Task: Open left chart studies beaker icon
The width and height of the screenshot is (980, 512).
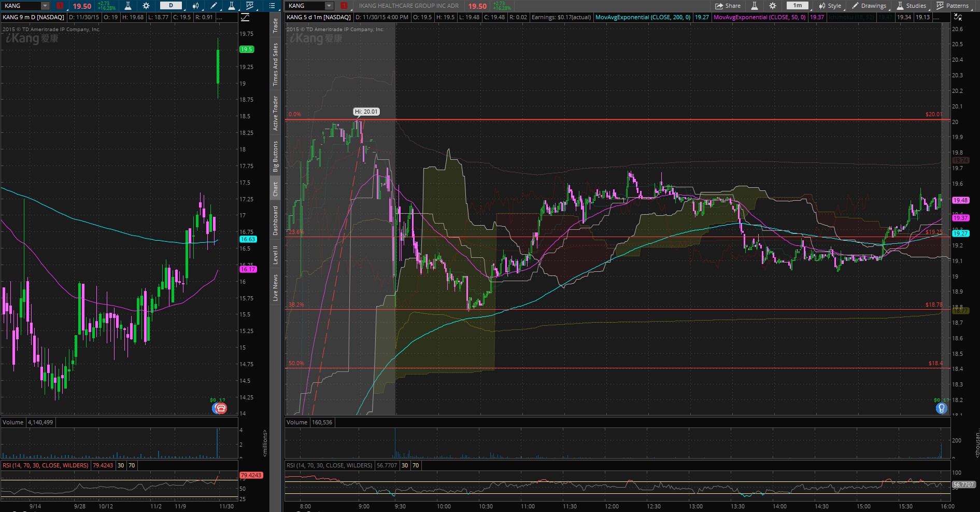Action: 232,6
